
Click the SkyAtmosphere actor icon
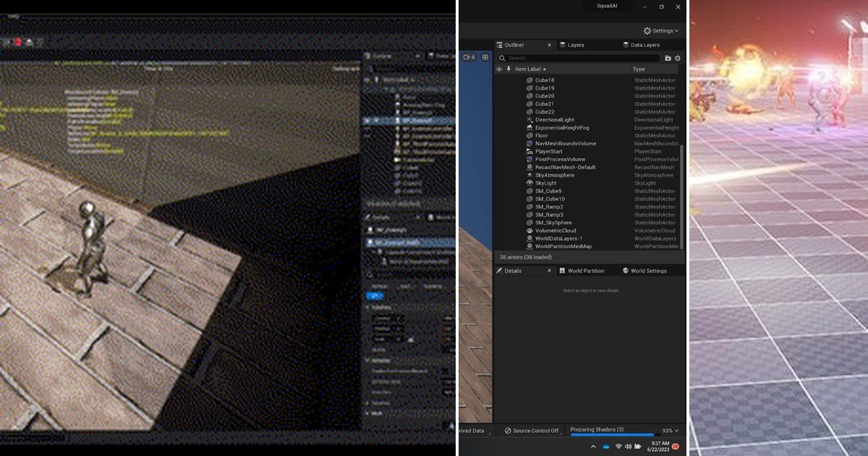pos(529,175)
